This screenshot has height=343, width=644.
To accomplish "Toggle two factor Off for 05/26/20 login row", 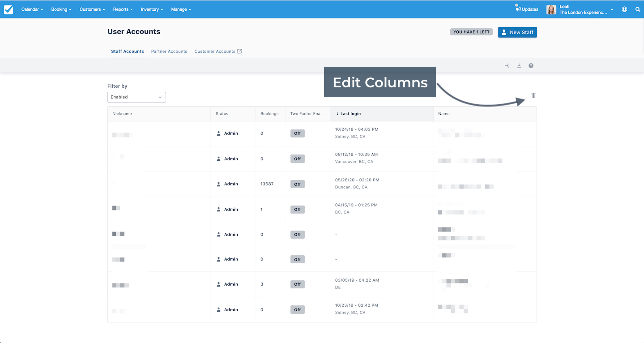I will click(x=298, y=184).
